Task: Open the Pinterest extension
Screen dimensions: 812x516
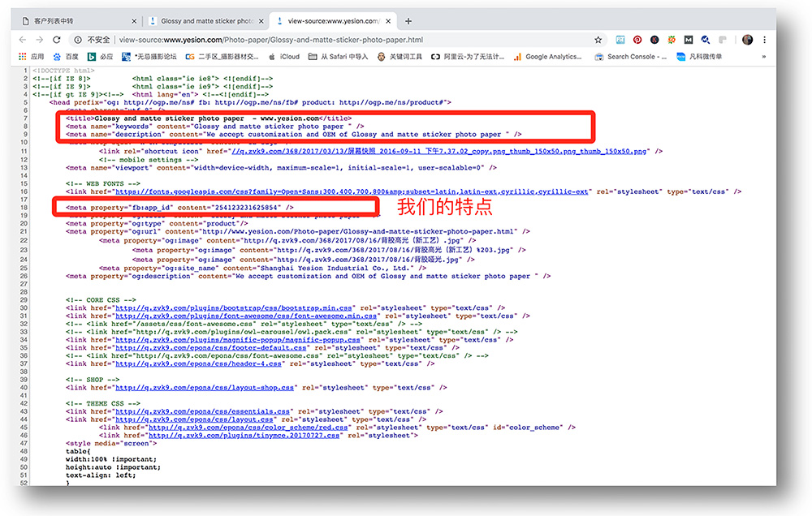Action: click(x=637, y=40)
